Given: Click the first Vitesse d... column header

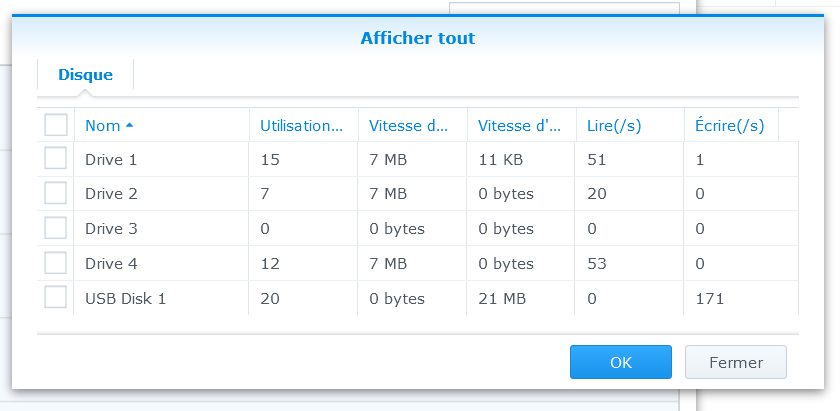Looking at the screenshot, I should coord(409,125).
